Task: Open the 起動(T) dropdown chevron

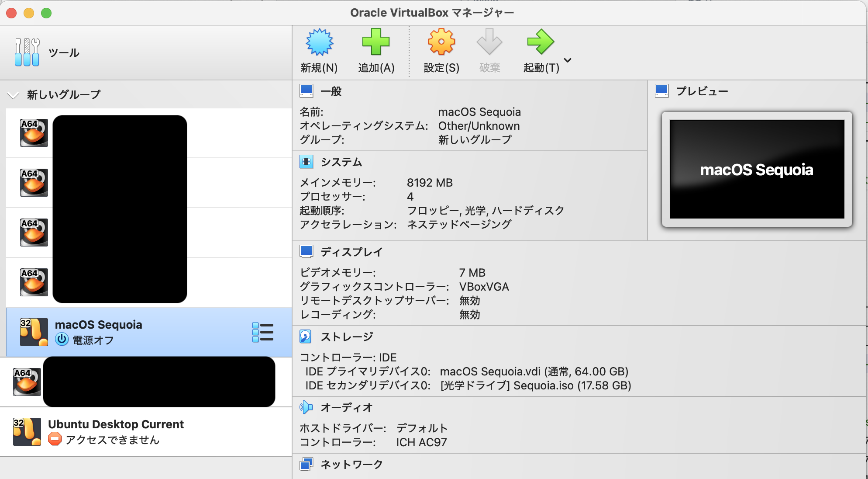Action: pyautogui.click(x=568, y=60)
